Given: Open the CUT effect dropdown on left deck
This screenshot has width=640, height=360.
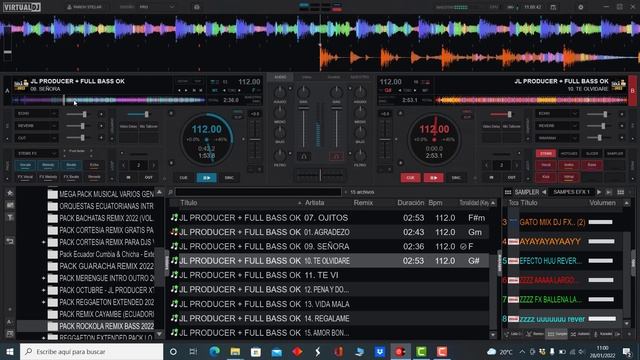Looking at the screenshot, I should 36,138.
